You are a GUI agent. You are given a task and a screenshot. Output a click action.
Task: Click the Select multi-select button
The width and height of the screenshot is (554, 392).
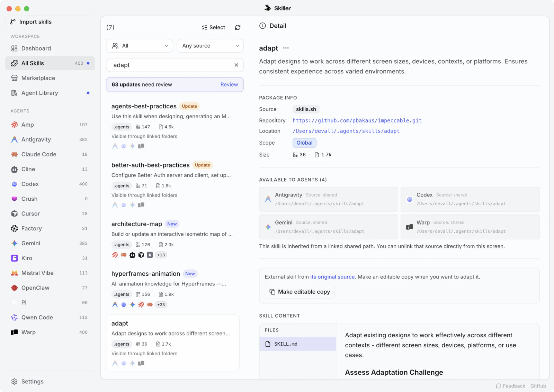tap(213, 27)
